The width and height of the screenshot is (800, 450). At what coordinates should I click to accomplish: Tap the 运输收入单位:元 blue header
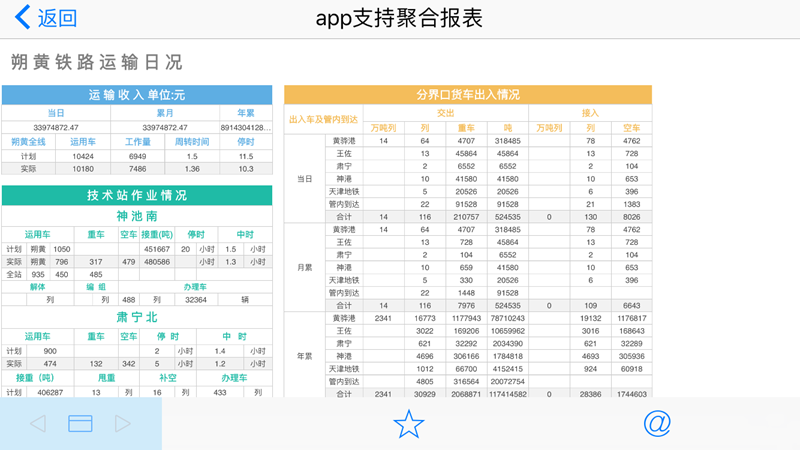point(137,95)
